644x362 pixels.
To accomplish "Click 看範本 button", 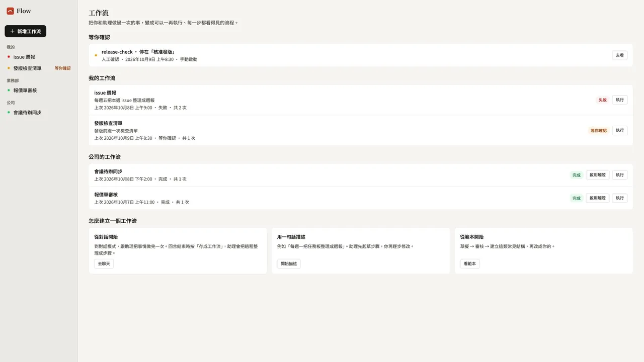I will [470, 263].
